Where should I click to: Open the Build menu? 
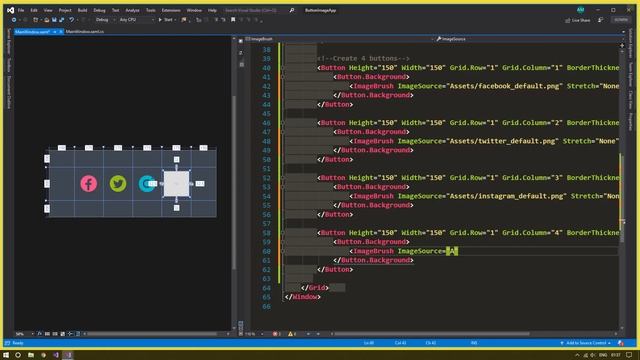(82, 10)
